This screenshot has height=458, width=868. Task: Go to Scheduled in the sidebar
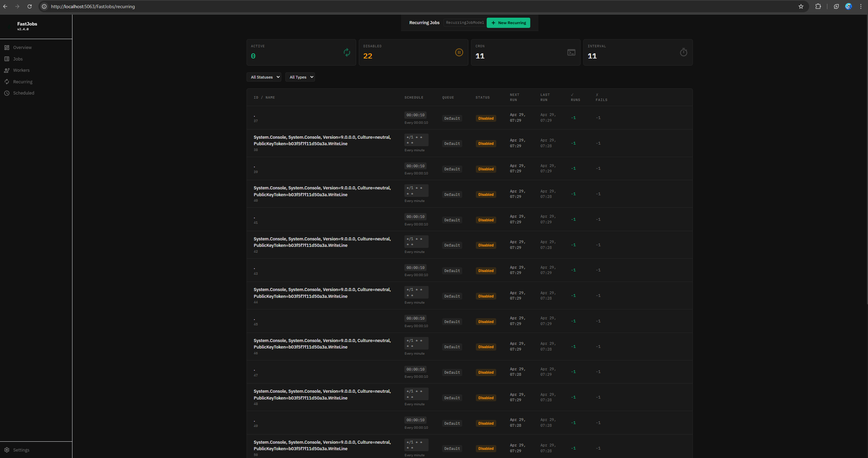point(24,93)
